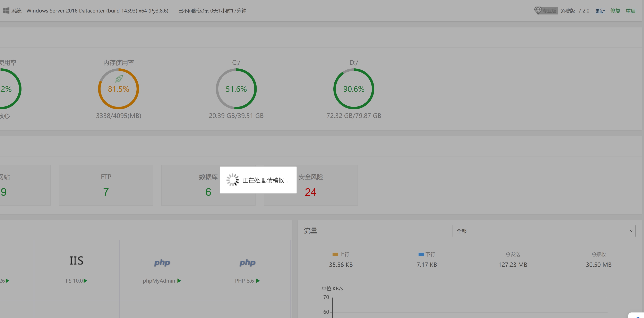Click the 72.32 GB/79.87 GB text
Viewport: 644px width, 318px height.
354,116
